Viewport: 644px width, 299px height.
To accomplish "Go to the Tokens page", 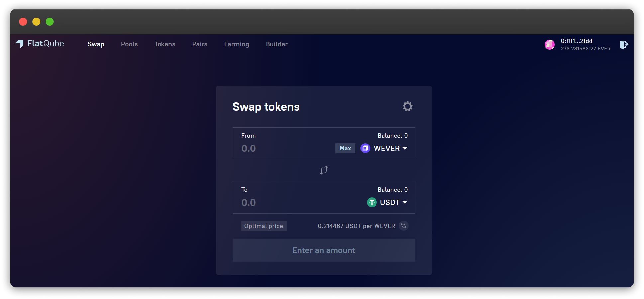I will (165, 44).
